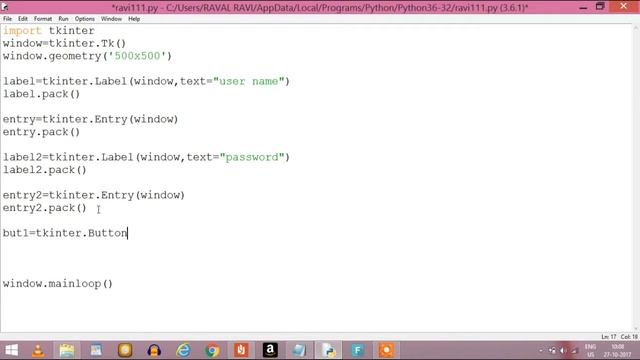640x360 pixels.
Task: Open the red Office app in taskbar
Action: [x=241, y=350]
